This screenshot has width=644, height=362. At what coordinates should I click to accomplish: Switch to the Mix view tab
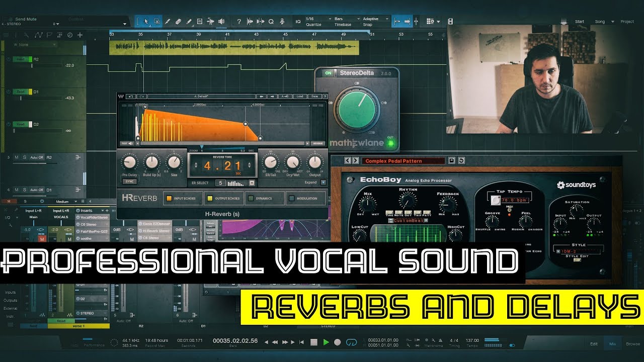tap(612, 344)
